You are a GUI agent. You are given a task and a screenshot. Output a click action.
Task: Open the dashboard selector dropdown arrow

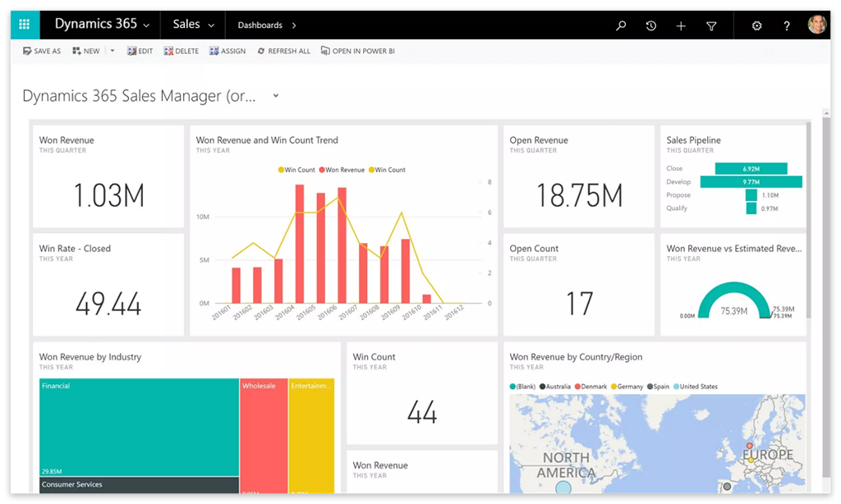point(276,95)
